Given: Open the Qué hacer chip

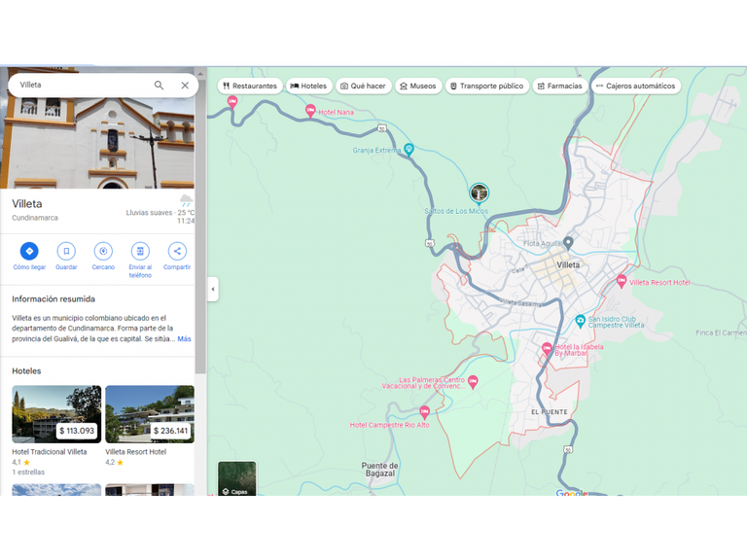Looking at the screenshot, I should coord(364,87).
